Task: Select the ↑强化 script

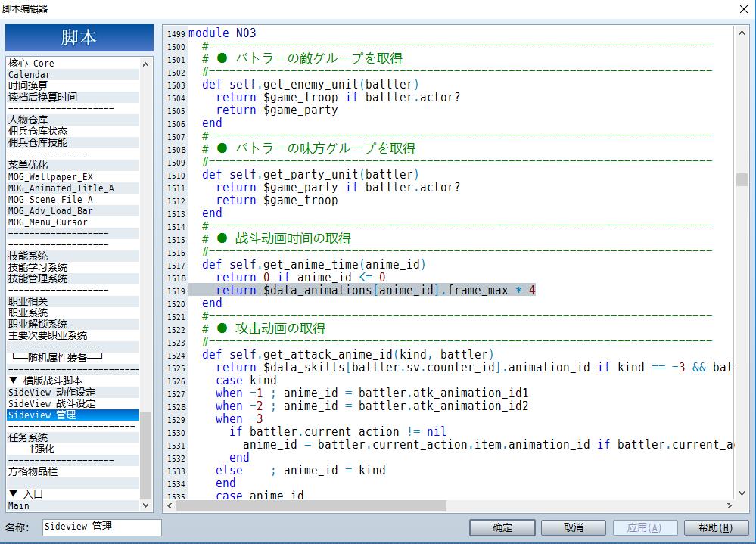Action: click(73, 449)
